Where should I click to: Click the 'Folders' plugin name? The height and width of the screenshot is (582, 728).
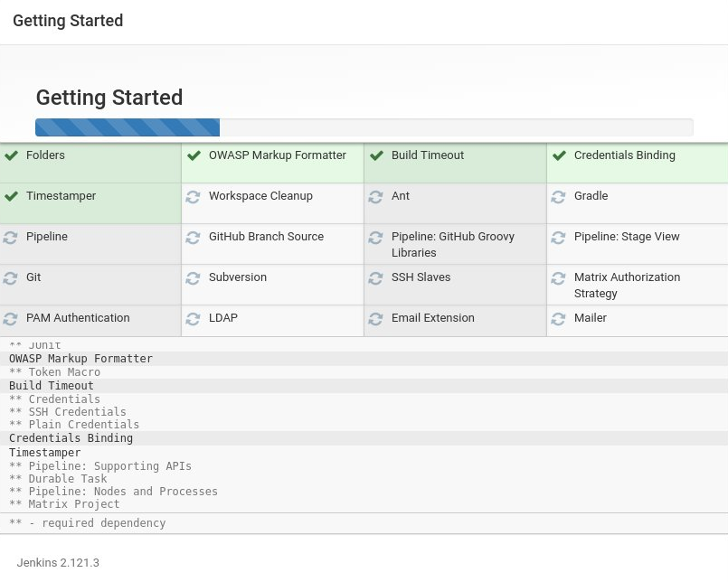(45, 155)
